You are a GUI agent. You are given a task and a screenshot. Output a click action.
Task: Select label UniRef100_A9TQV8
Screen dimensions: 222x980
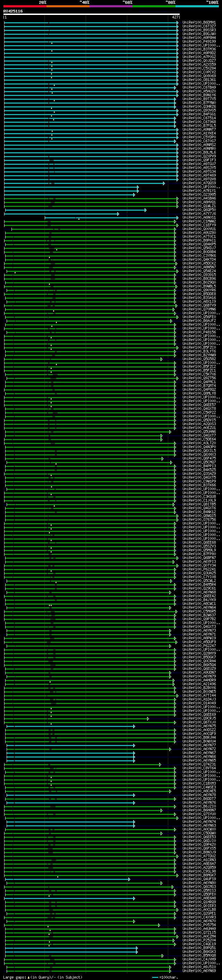point(199,179)
